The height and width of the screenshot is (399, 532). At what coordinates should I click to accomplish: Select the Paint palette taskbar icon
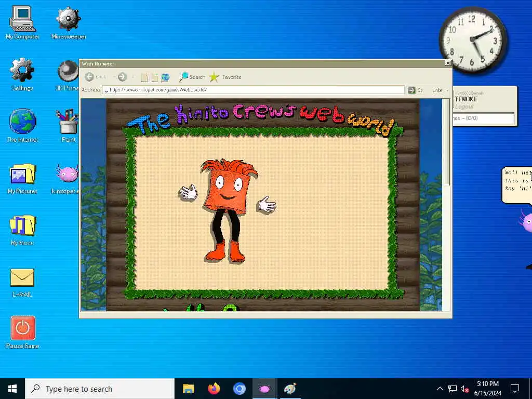pos(290,389)
